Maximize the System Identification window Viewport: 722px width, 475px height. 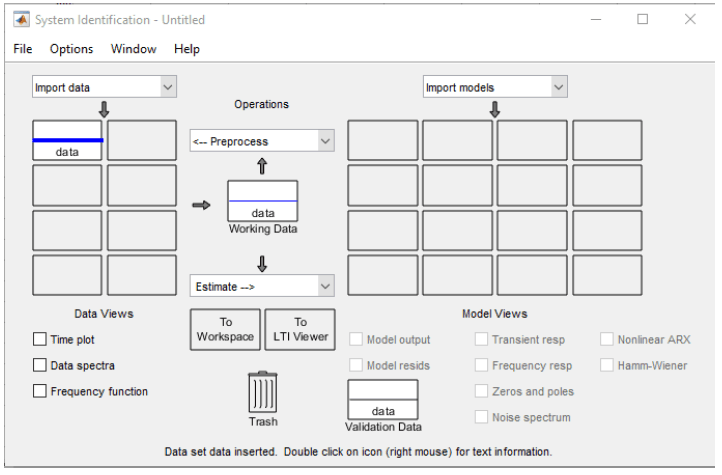click(x=642, y=19)
